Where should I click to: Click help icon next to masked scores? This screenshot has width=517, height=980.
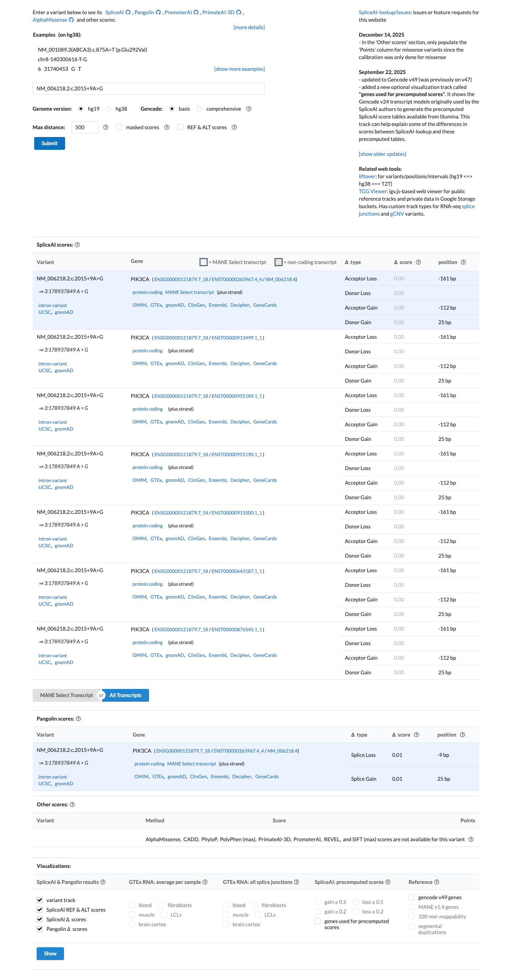(x=166, y=127)
